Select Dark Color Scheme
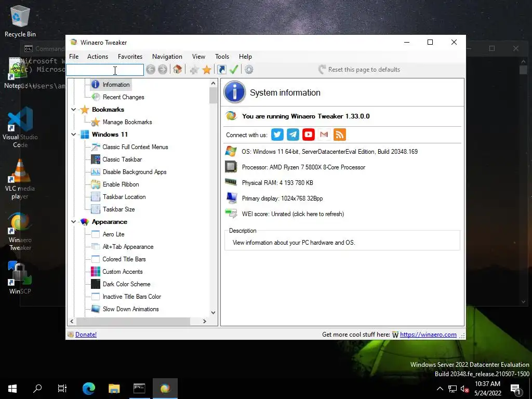The image size is (532, 399). pos(121,284)
